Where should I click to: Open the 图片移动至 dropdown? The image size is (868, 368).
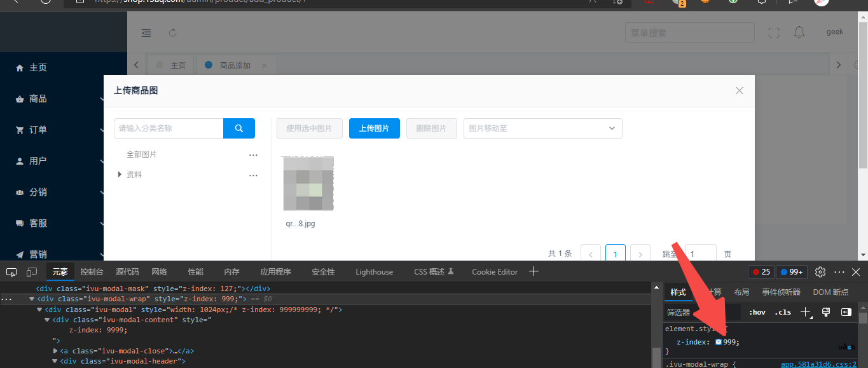pos(542,128)
